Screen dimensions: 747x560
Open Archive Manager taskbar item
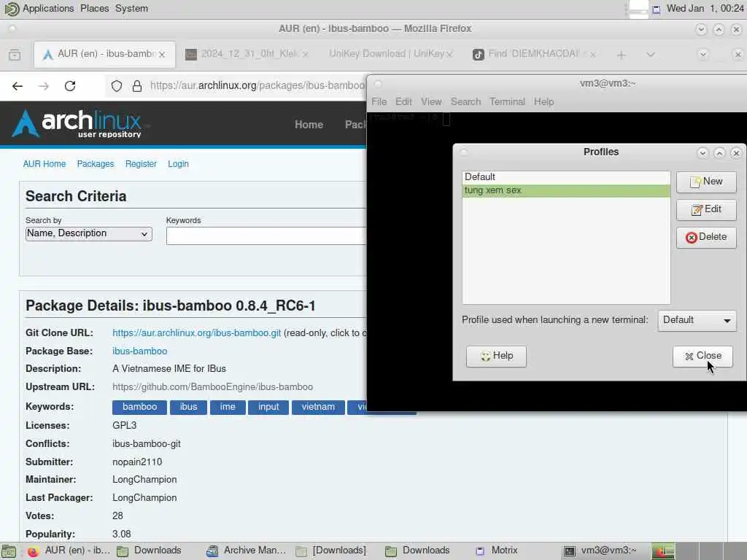pyautogui.click(x=246, y=551)
